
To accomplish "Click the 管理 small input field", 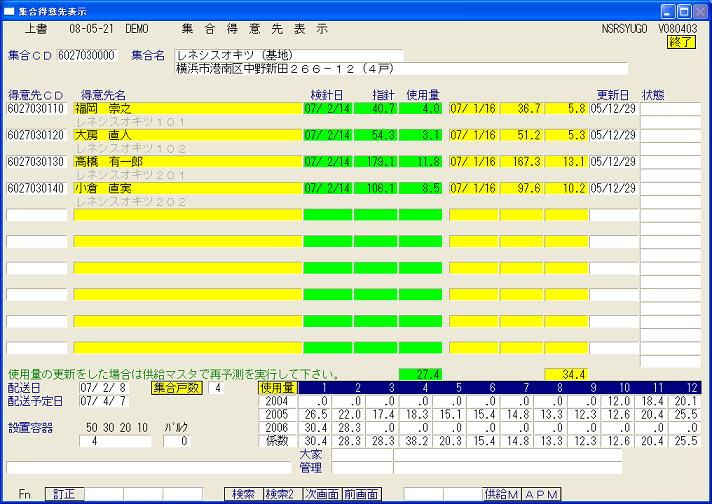I will (362, 468).
